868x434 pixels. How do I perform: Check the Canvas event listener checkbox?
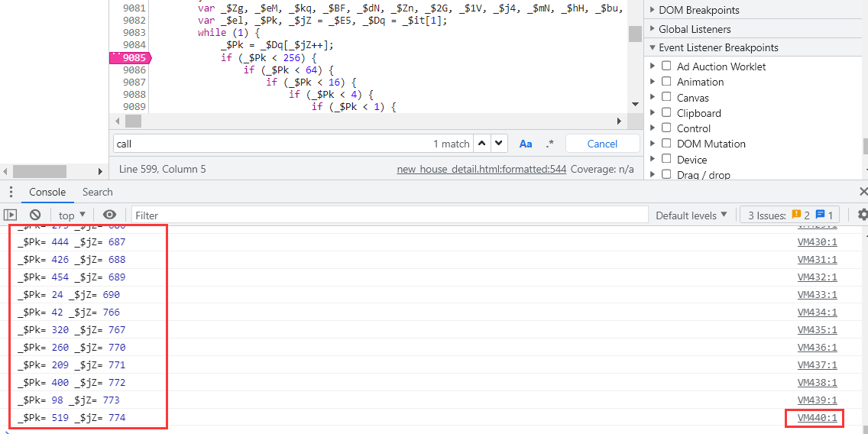[666, 98]
